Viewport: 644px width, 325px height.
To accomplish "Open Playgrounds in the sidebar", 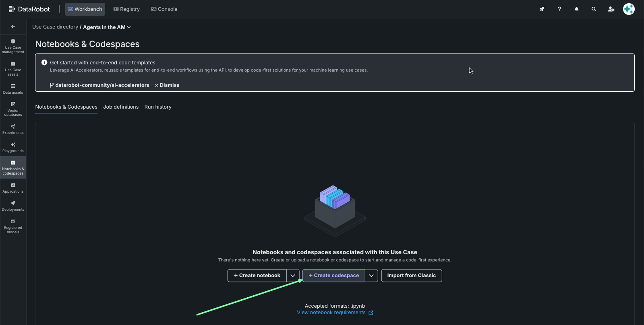I will coord(13,147).
